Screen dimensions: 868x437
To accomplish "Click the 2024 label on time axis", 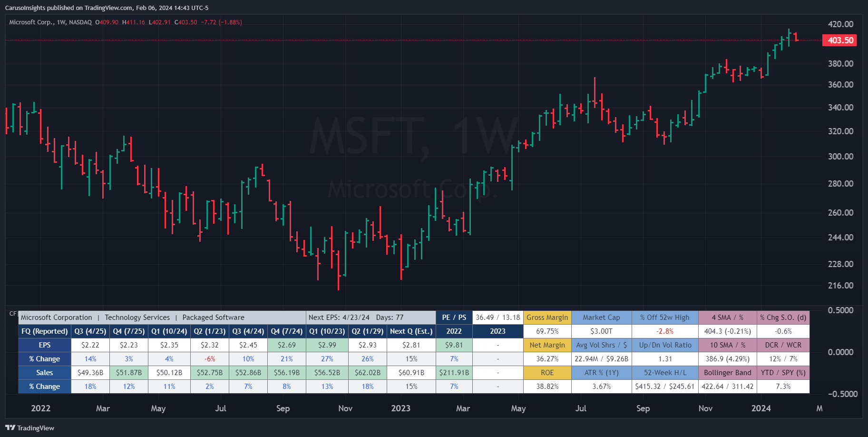I will click(x=761, y=408).
